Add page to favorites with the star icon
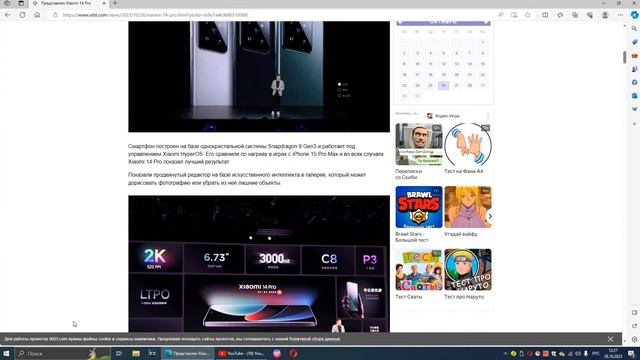Viewport: 640px width, 360px height. coord(528,15)
